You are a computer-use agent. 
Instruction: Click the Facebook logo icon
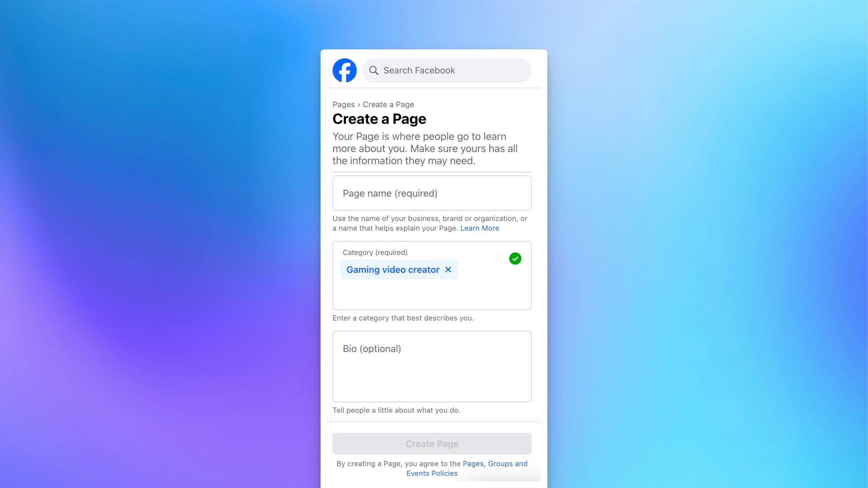(x=345, y=70)
